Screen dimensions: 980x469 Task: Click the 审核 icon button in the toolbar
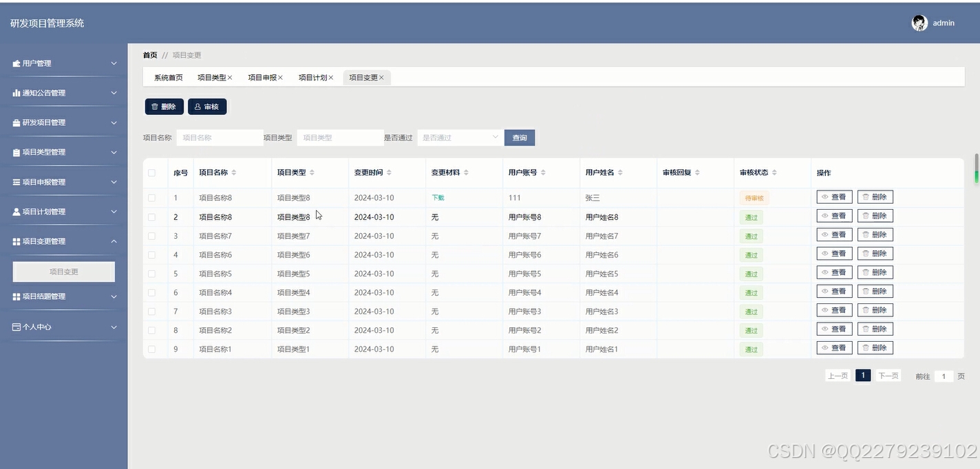[198, 107]
